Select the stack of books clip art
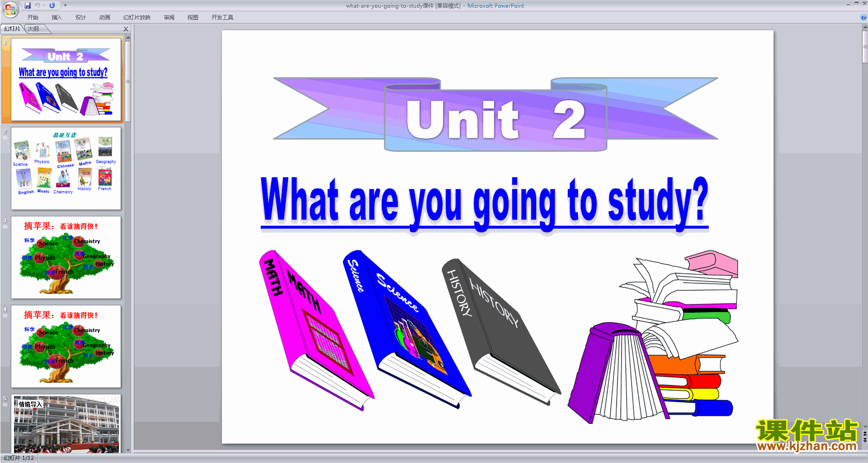 tap(653, 337)
